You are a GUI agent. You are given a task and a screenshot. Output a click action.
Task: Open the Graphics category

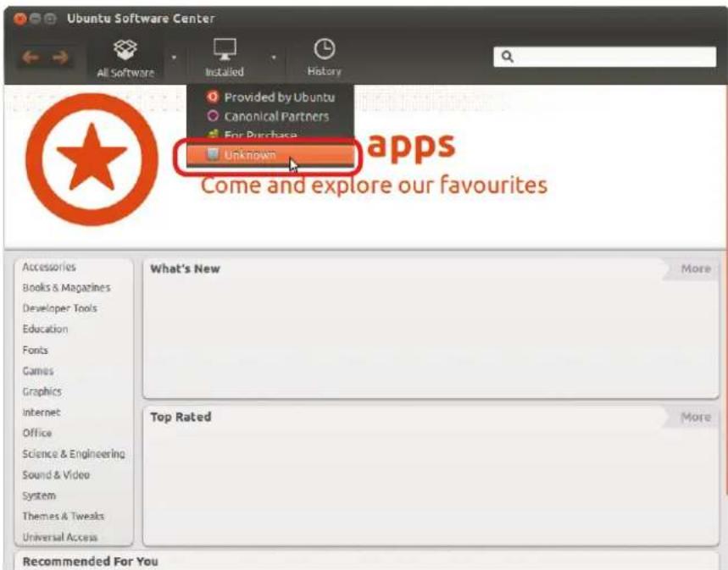click(x=42, y=392)
